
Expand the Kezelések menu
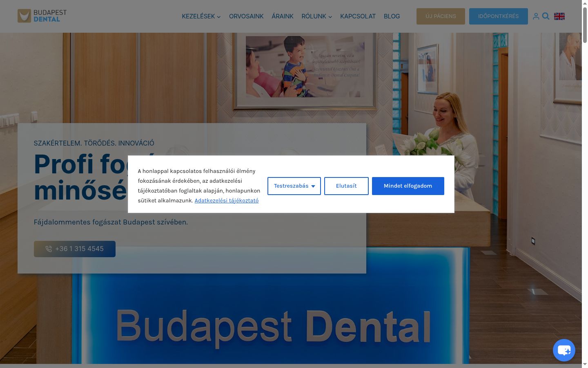(x=201, y=16)
